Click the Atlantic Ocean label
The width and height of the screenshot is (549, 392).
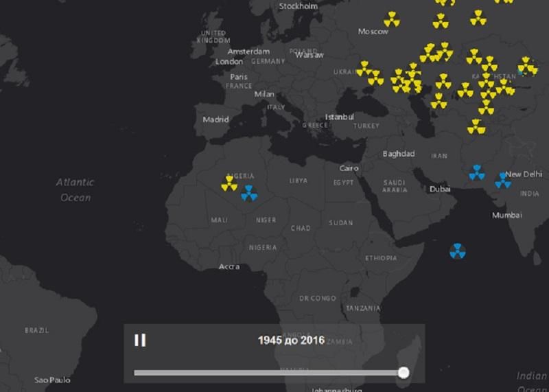click(75, 189)
